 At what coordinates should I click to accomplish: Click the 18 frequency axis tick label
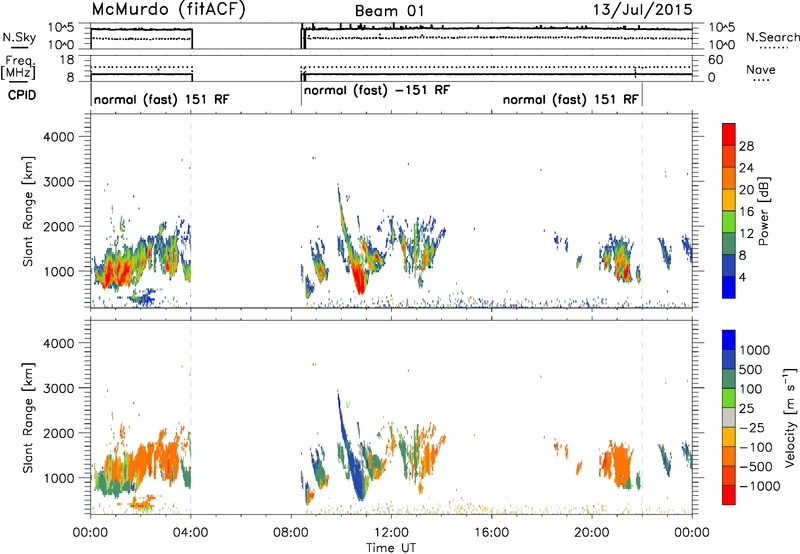tap(67, 60)
